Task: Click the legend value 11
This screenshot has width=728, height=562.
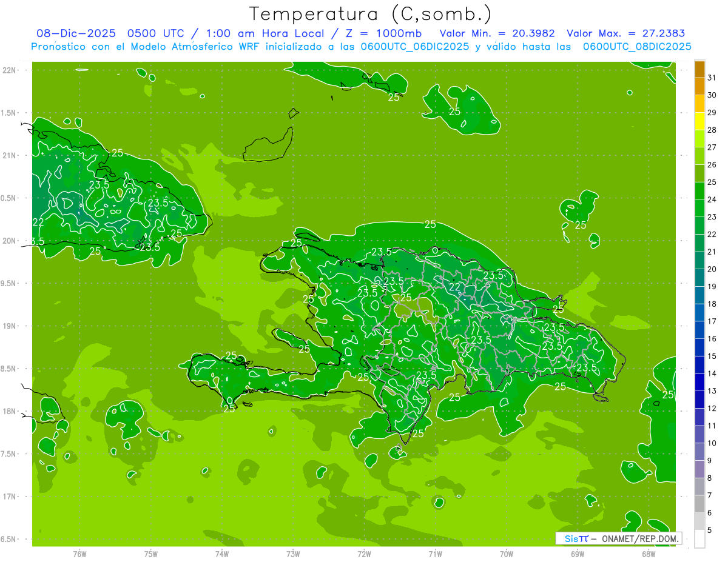Action: tap(712, 426)
